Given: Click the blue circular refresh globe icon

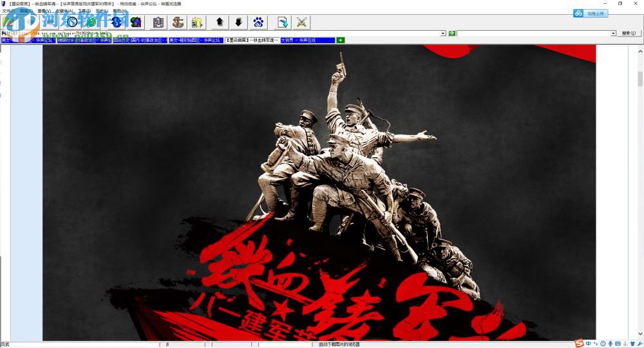Looking at the screenshot, I should [x=116, y=22].
